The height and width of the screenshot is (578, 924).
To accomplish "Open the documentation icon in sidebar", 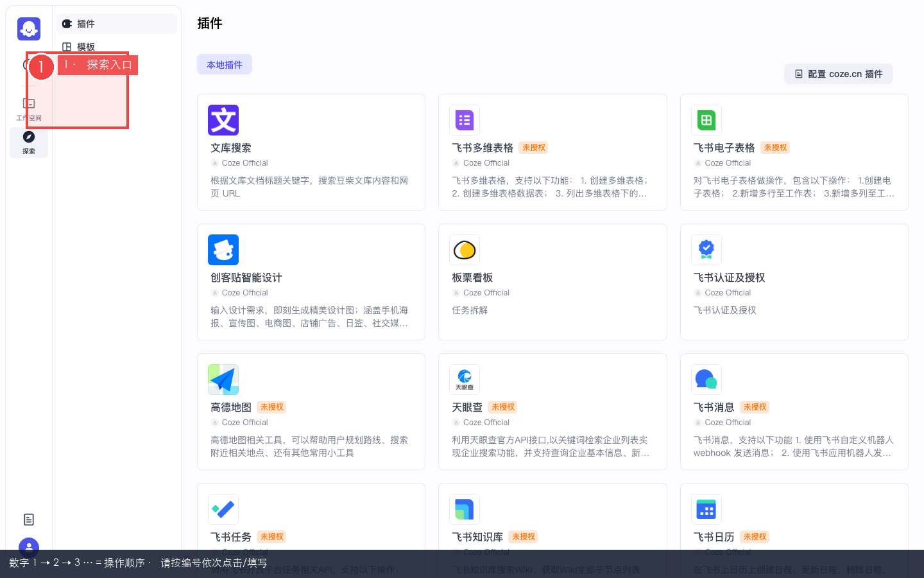I will (29, 520).
